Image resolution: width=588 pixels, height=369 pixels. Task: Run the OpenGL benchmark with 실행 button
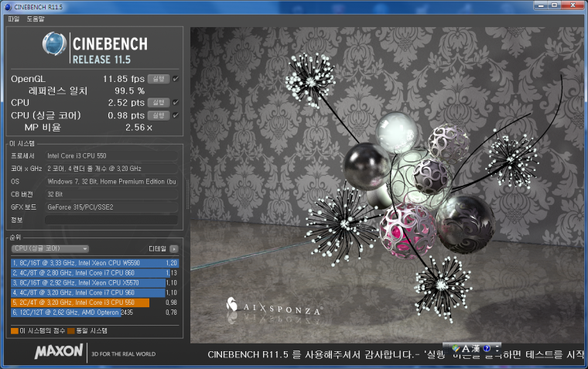click(159, 79)
